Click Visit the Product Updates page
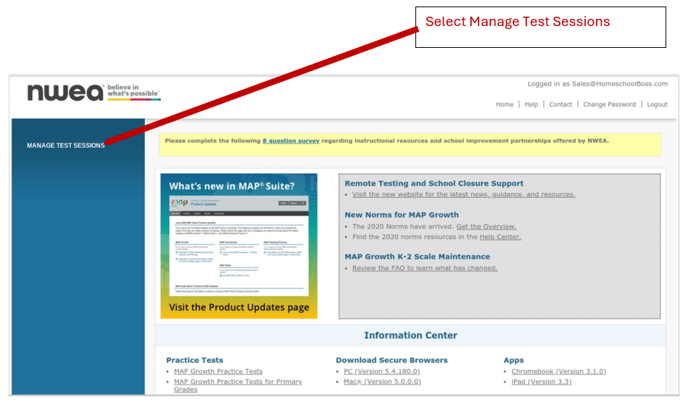 click(239, 307)
